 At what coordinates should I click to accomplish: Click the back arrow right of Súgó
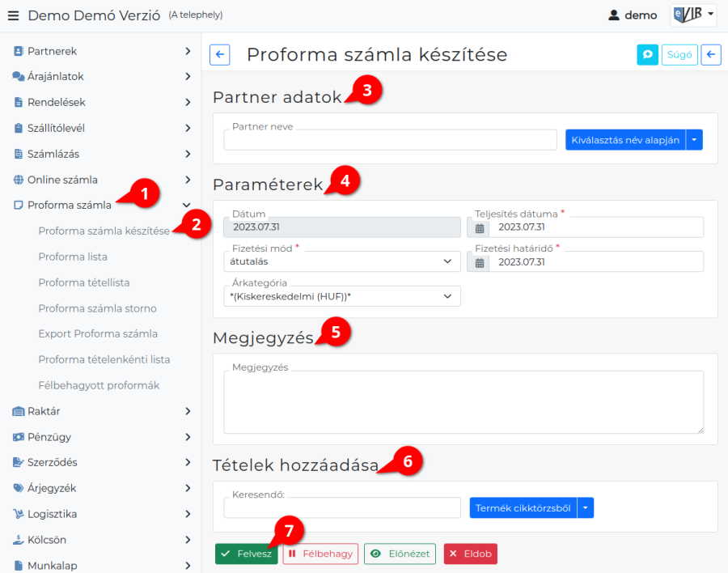pos(710,54)
